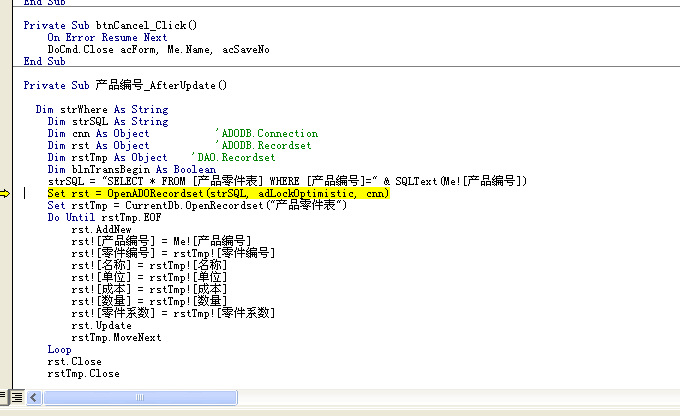Click the horizontal scrollbar thumb
680x416 pixels.
coord(140,397)
